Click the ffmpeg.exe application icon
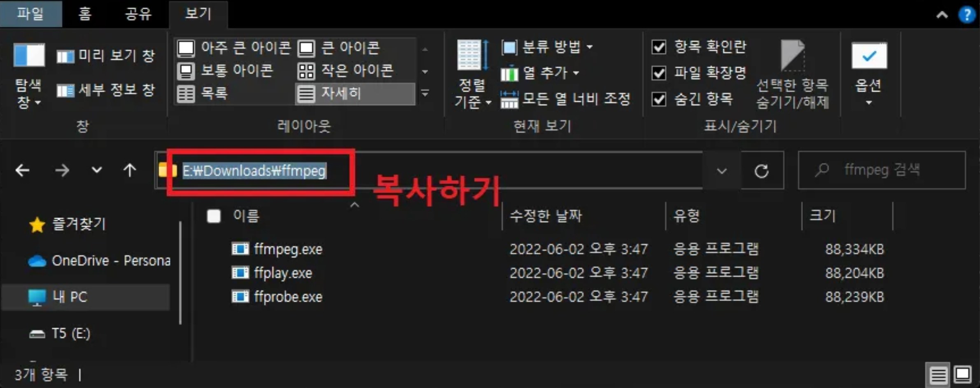This screenshot has height=388, width=980. [240, 249]
